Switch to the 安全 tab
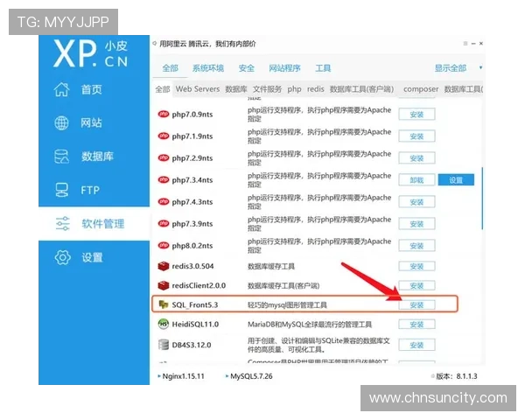525x420 pixels. (247, 68)
